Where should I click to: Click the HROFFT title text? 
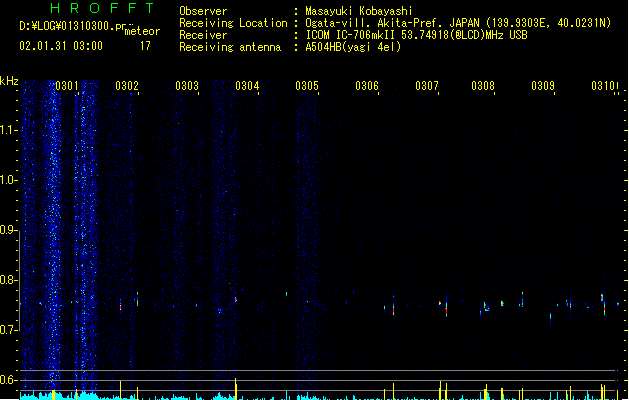(x=102, y=8)
